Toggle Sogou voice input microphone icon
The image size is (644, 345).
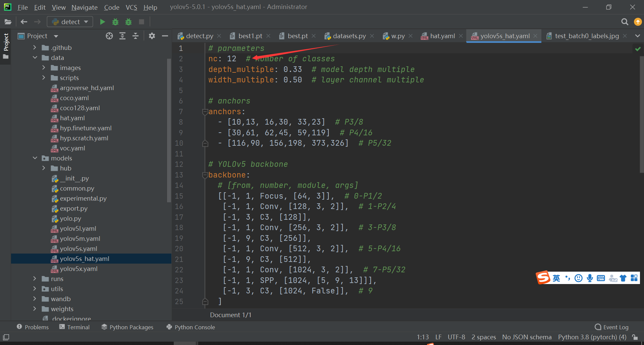coord(590,278)
